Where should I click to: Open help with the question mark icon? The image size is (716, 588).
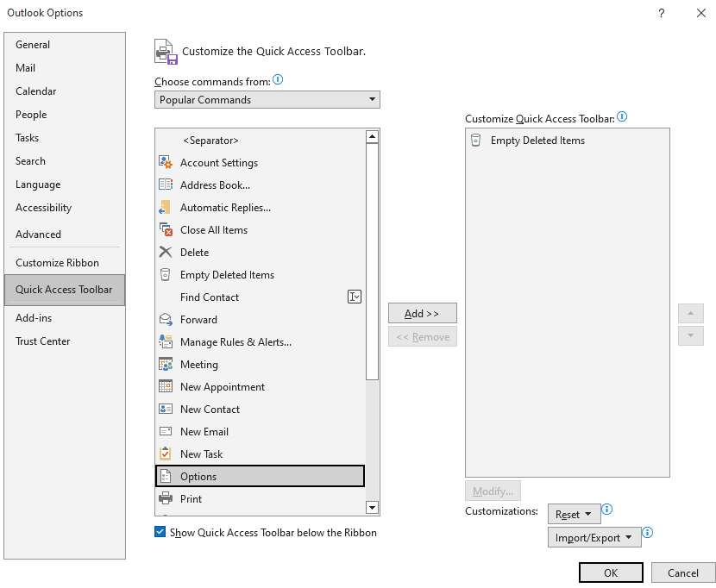[x=661, y=13]
